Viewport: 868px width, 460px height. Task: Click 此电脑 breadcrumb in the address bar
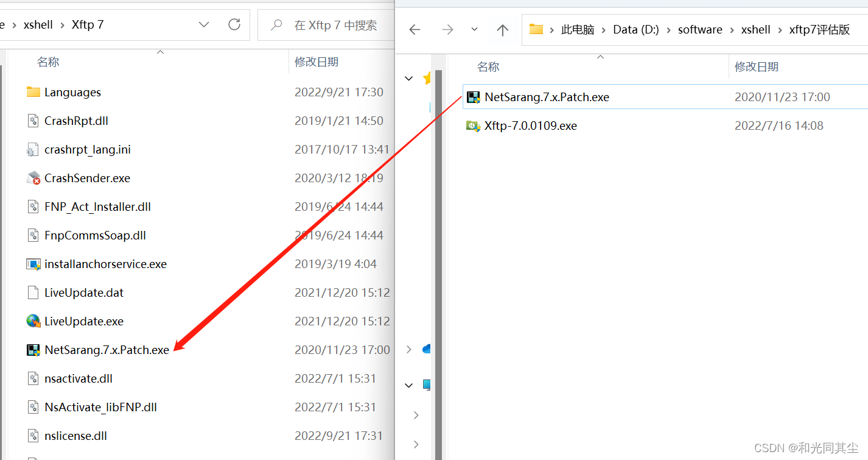pos(578,29)
